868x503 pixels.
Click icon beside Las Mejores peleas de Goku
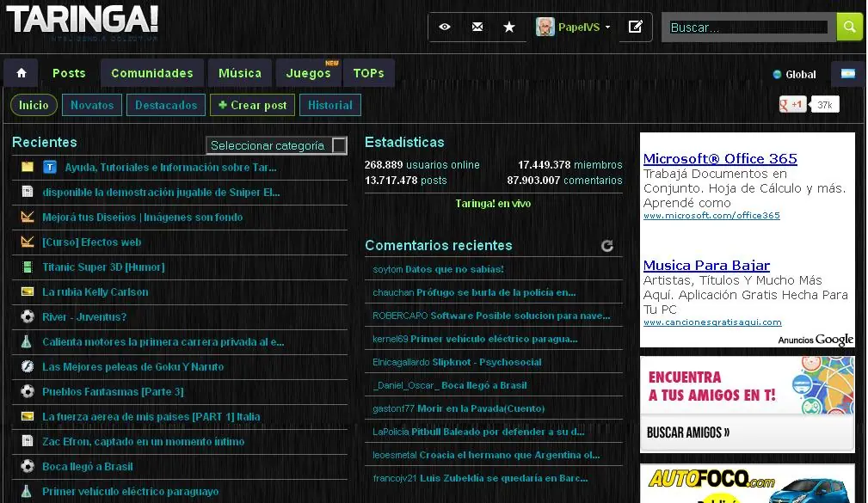pos(28,366)
